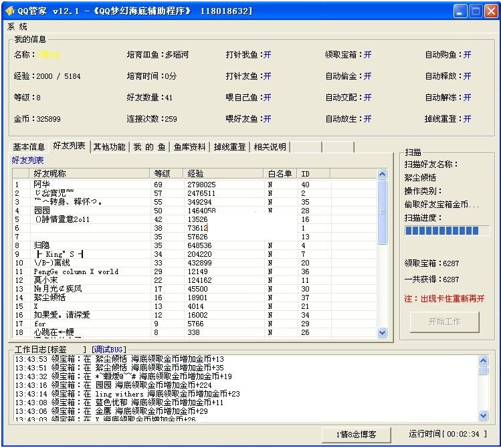501x448 pixels.
Task: Switch to the 基本信息 tab
Action: (29, 146)
